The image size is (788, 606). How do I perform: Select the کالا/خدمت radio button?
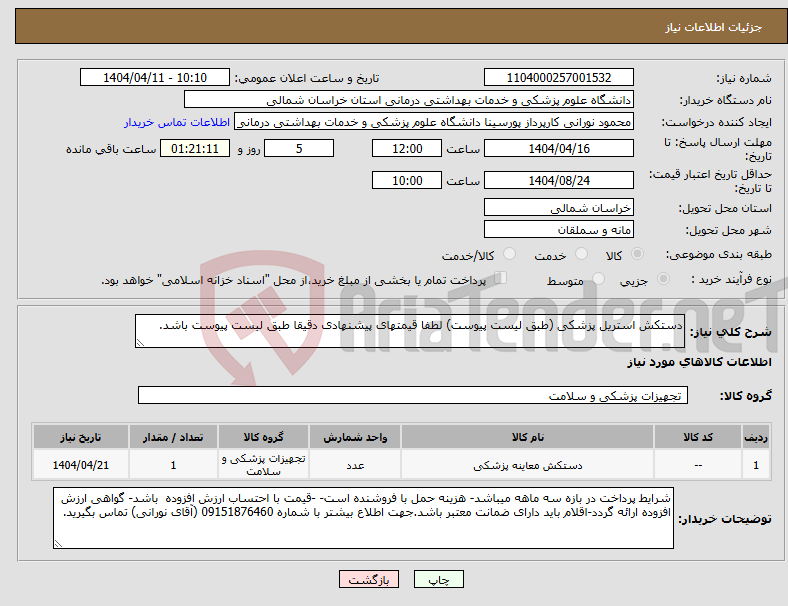pos(509,254)
